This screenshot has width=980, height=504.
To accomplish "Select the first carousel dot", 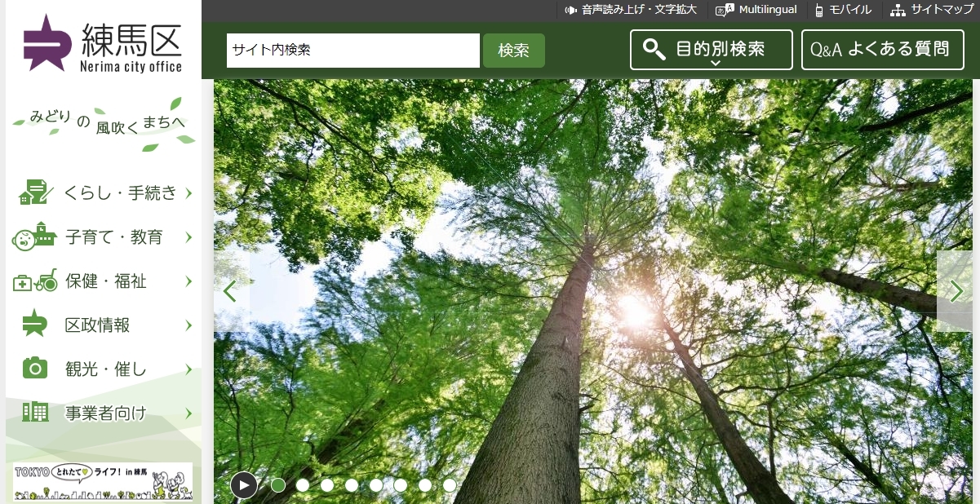I will click(278, 485).
